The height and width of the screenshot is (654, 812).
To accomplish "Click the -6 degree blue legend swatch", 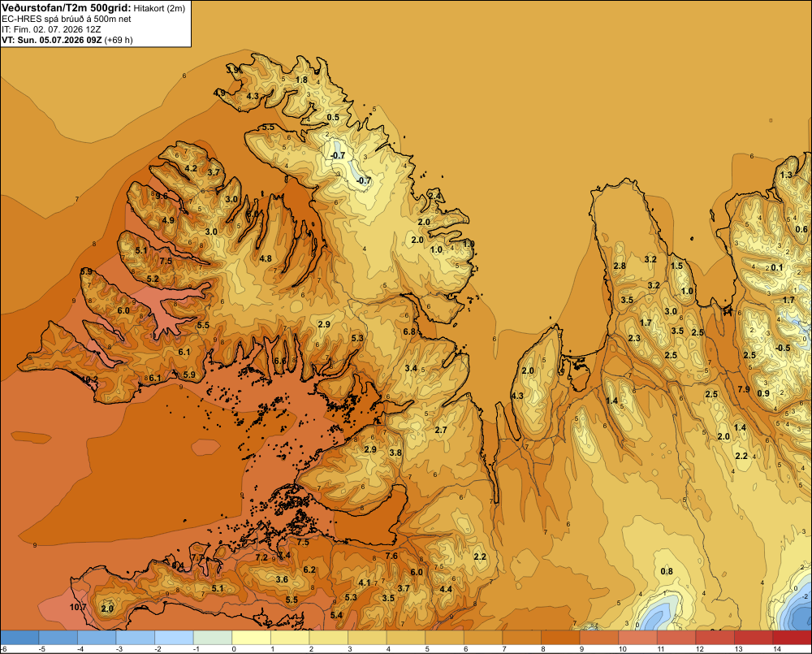I will (x=19, y=638).
